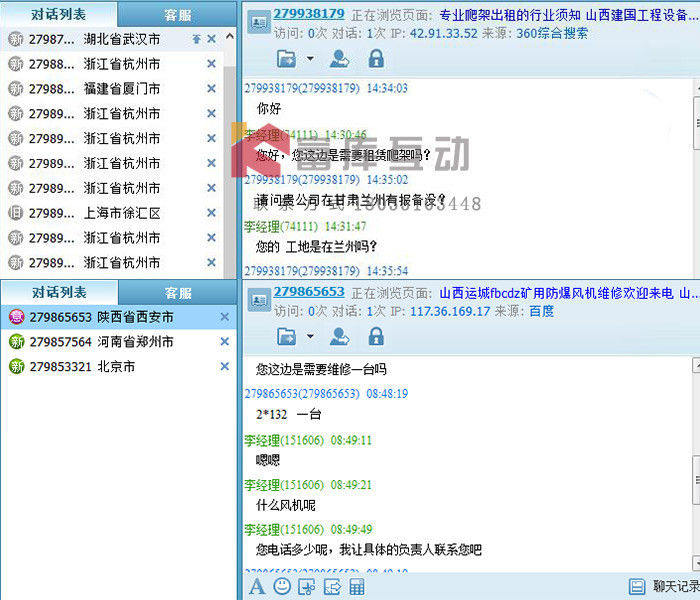700x600 pixels.
Task: Click user invite icon in 279938179 chat header
Action: click(340, 58)
